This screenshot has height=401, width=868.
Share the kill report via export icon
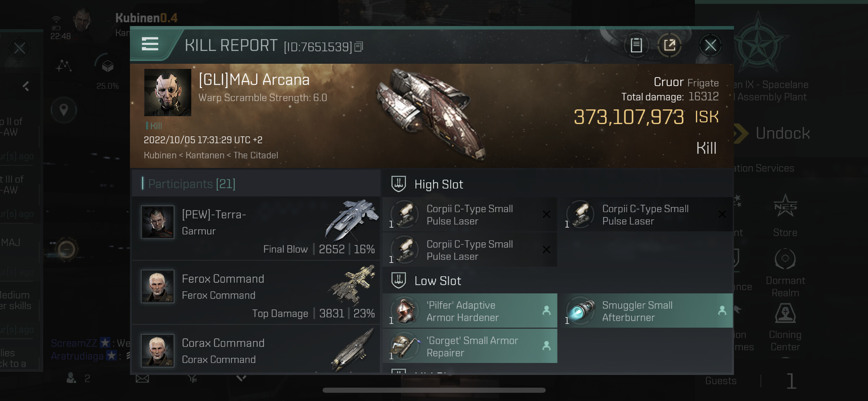click(670, 45)
